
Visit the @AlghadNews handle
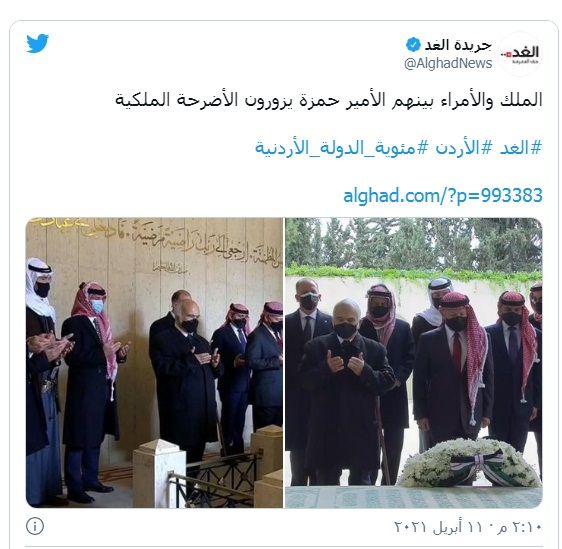[448, 63]
